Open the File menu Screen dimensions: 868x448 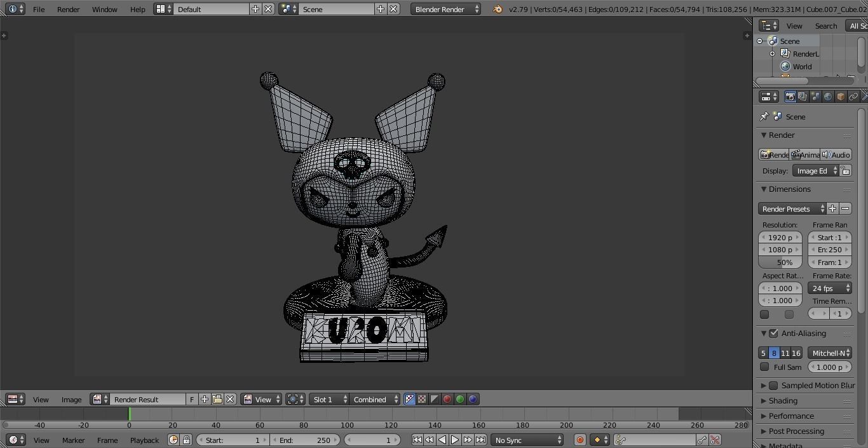[x=39, y=9]
